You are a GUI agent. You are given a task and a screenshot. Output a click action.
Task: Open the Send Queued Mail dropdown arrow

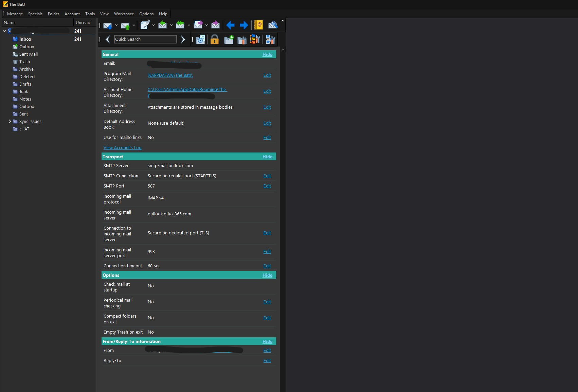coord(134,25)
